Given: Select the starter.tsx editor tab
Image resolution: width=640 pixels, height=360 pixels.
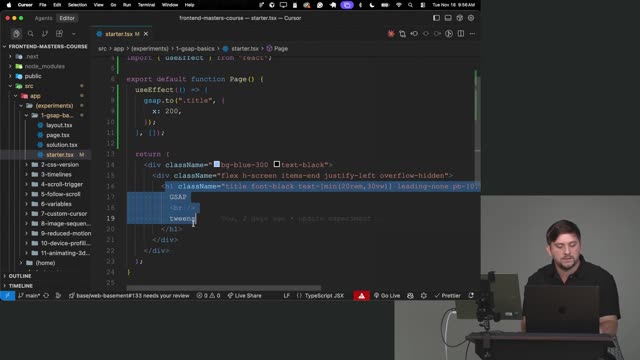Looking at the screenshot, I should (118, 34).
